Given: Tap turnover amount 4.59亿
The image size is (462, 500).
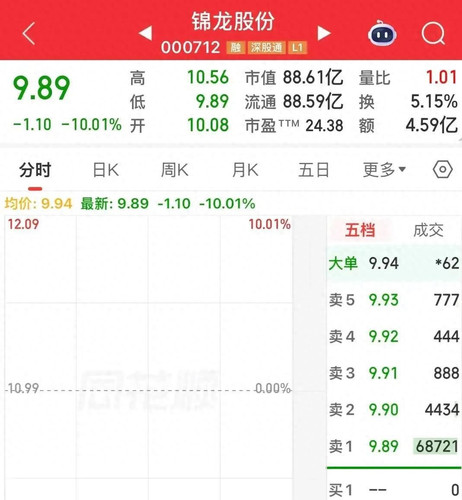Looking at the screenshot, I should (x=432, y=125).
